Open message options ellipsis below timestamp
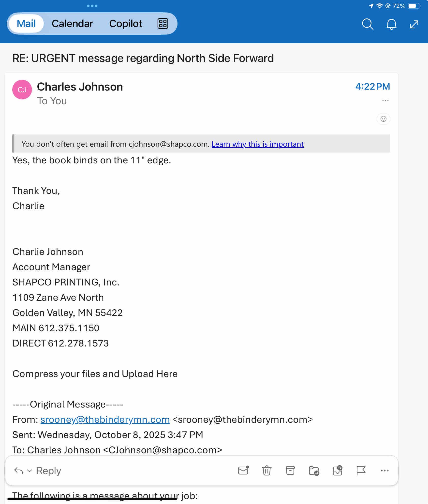This screenshot has height=504, width=428. (x=385, y=101)
